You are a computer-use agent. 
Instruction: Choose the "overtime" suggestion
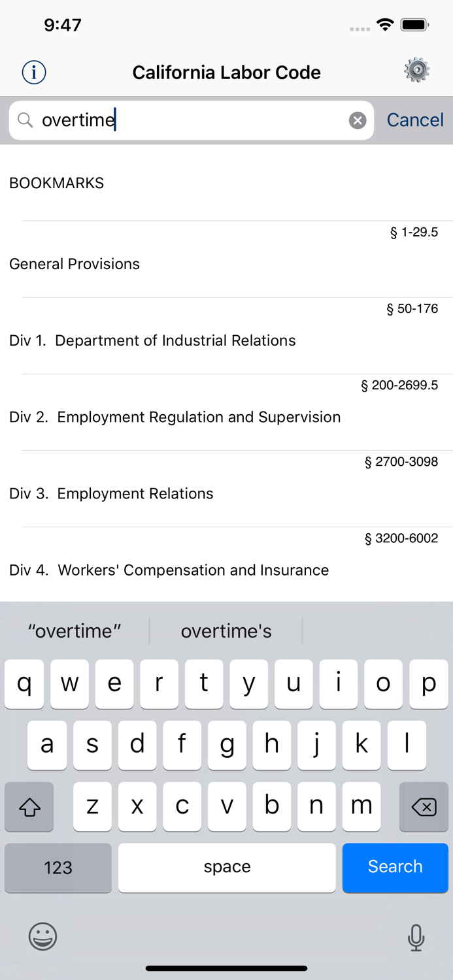click(x=74, y=630)
